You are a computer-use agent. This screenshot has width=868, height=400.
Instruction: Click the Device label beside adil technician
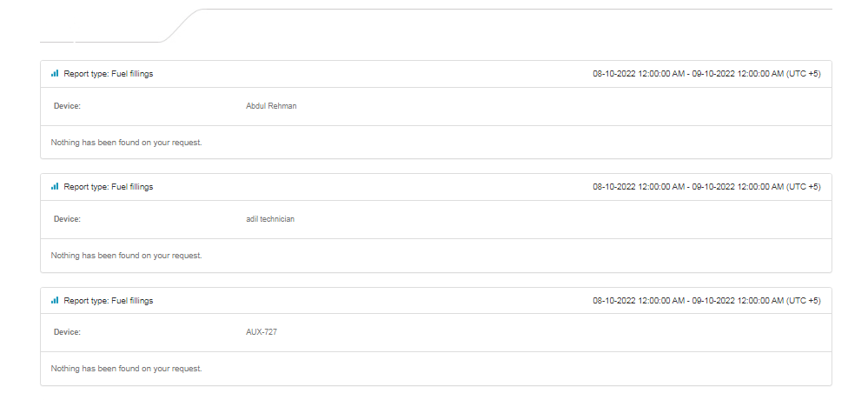[67, 219]
